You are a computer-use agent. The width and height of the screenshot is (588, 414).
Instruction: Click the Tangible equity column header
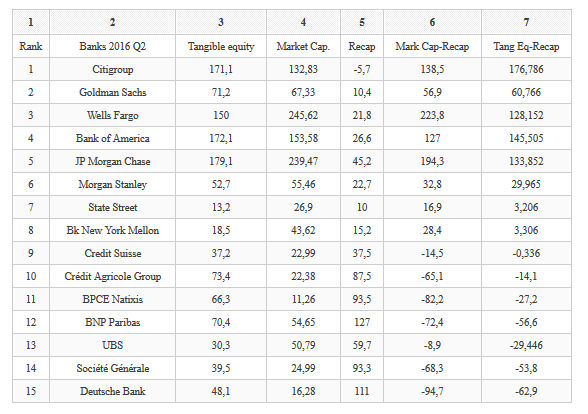pos(221,46)
